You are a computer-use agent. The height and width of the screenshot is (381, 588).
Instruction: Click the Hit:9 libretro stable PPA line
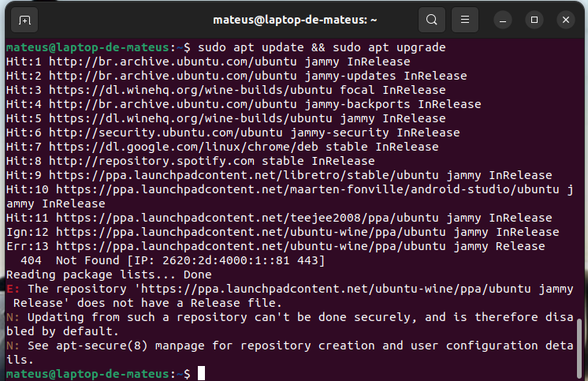[x=279, y=176]
